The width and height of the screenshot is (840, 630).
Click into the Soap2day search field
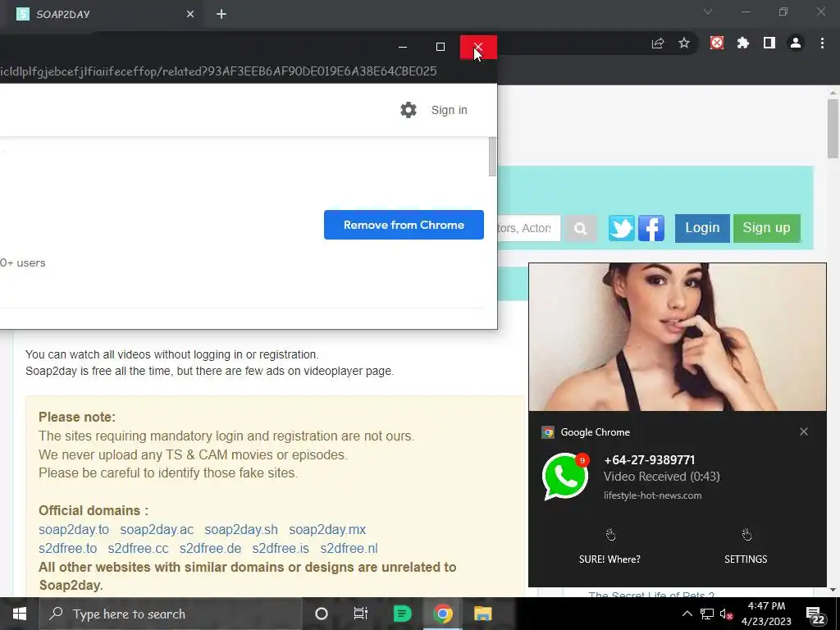(x=529, y=228)
